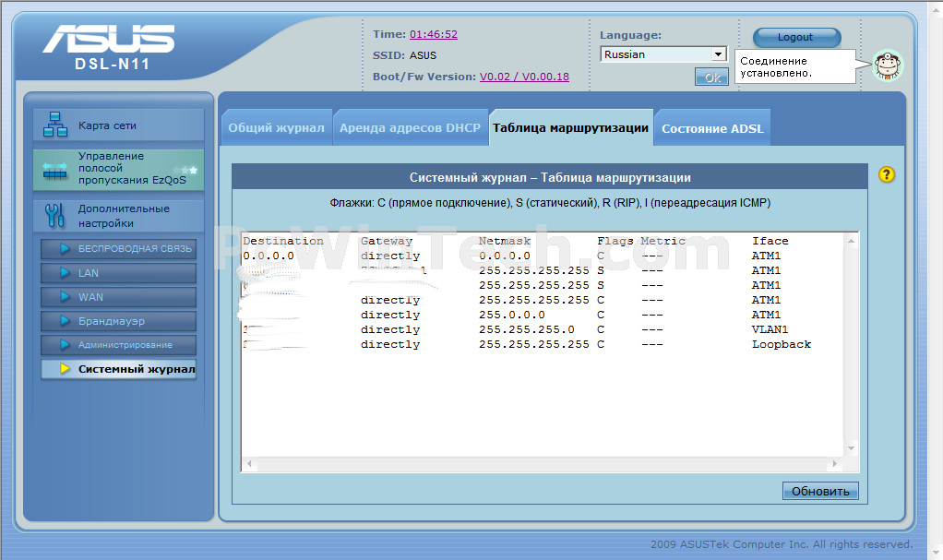Click the doctor mascot status icon
The height and width of the screenshot is (560, 943).
coord(888,66)
